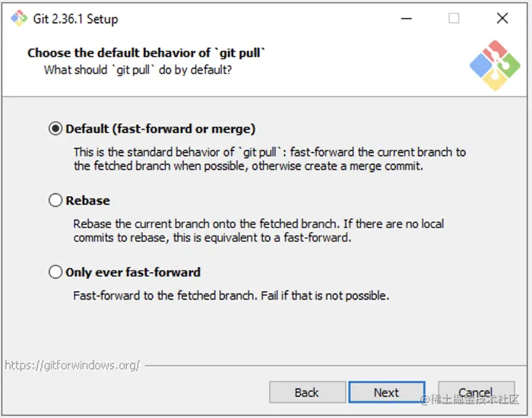Select the Default fast-forward or merge radio circle
This screenshot has height=418, width=532.
tap(55, 129)
